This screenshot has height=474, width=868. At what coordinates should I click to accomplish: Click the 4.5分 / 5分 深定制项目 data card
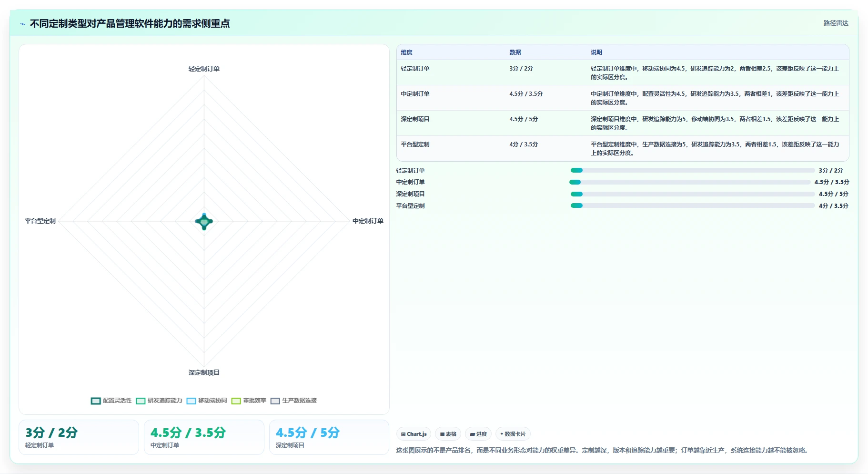[329, 437]
